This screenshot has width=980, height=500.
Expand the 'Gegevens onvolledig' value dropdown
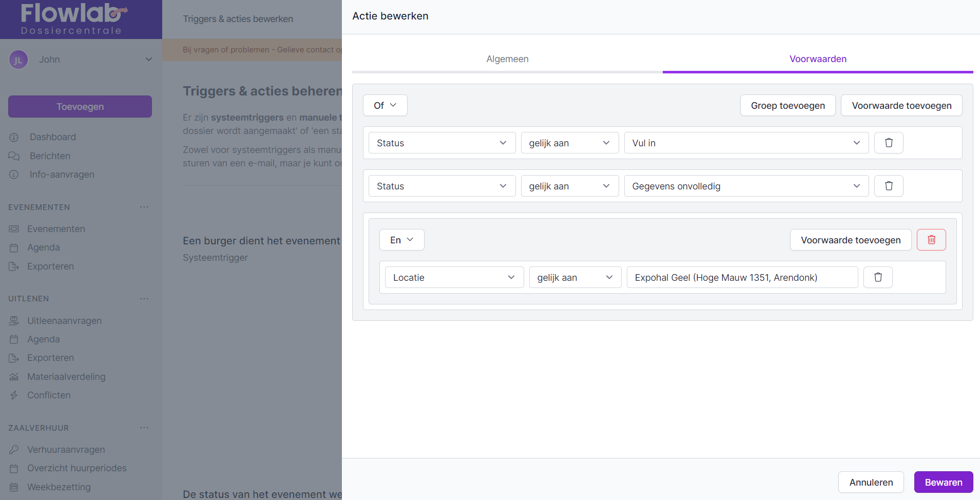(x=746, y=186)
